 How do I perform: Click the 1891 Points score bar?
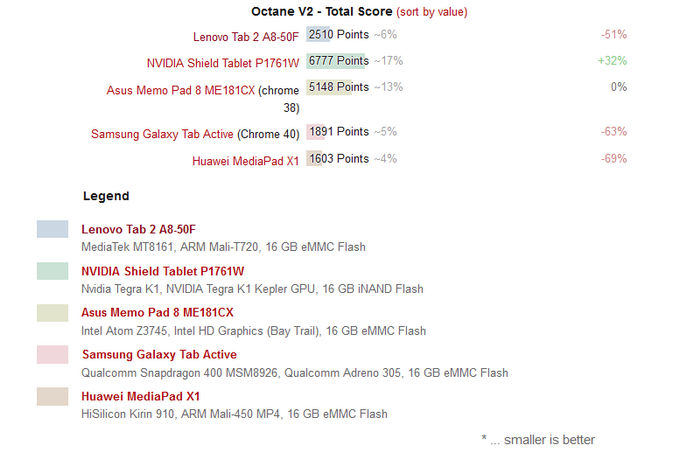[x=315, y=132]
